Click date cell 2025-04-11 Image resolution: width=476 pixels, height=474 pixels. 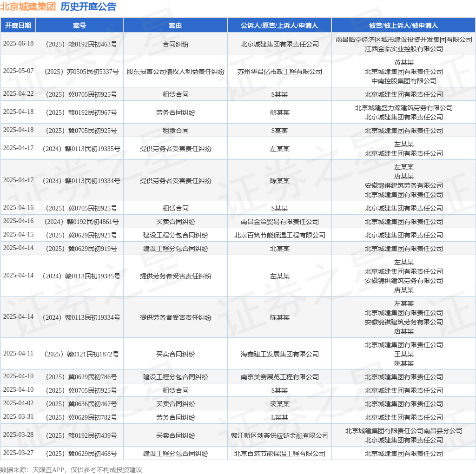(18, 353)
